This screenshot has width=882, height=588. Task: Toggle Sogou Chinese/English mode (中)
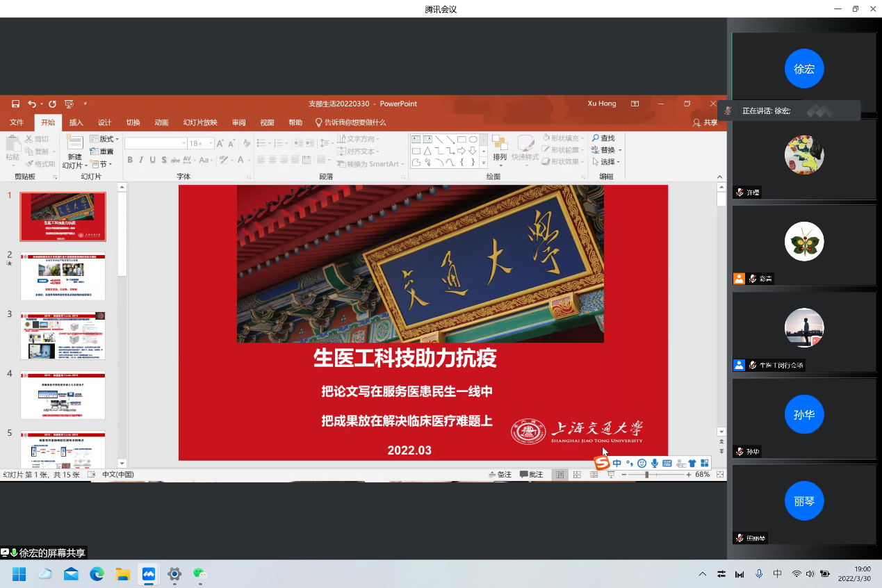point(617,463)
